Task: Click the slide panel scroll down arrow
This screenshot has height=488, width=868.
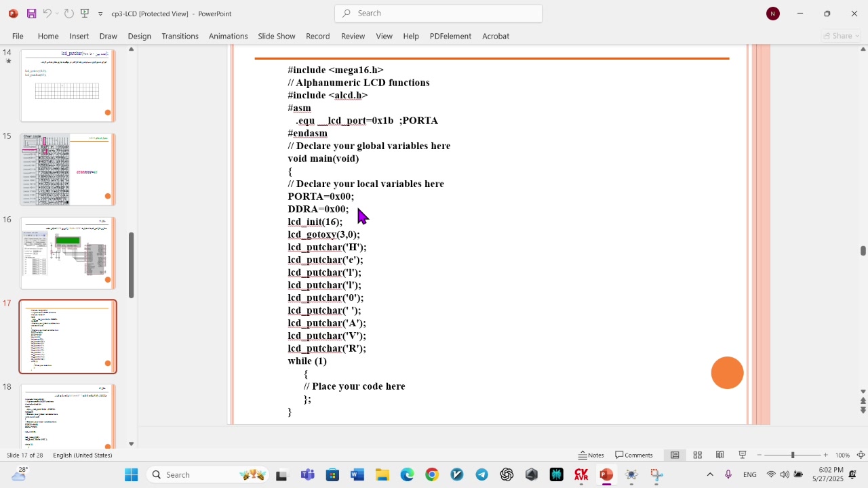Action: [x=131, y=444]
